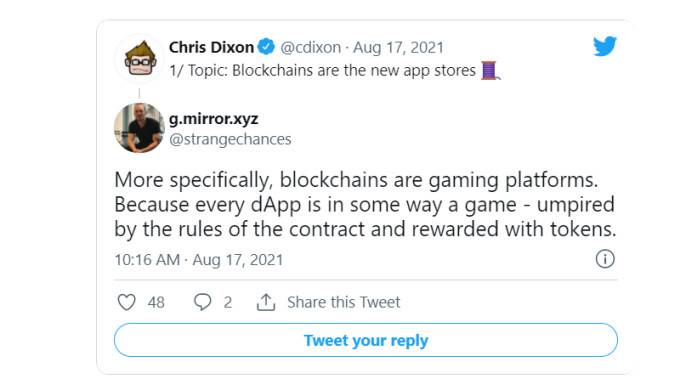Screen dimensions: 686x391
Task: Open the 10:16 AM timestamp link
Action: pyautogui.click(x=199, y=260)
